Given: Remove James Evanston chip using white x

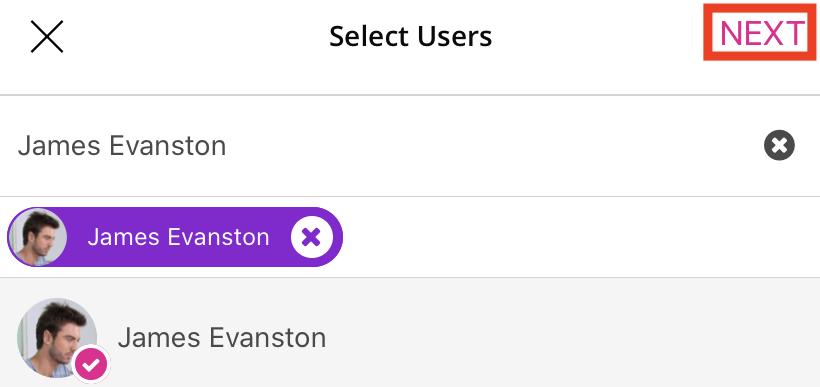Looking at the screenshot, I should (x=312, y=237).
